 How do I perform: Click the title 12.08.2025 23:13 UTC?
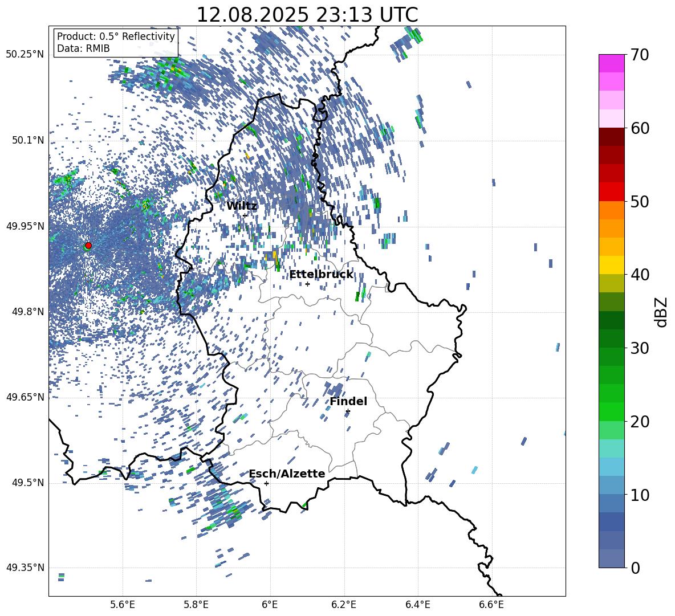coord(307,15)
